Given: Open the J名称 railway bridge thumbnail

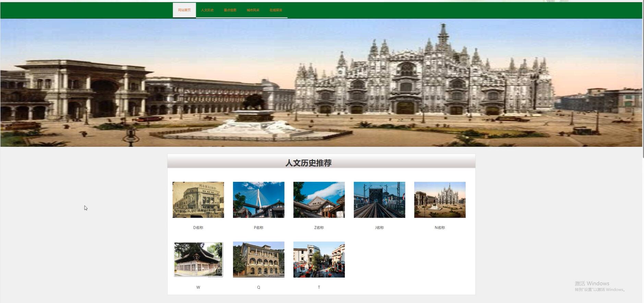Looking at the screenshot, I should click(379, 200).
